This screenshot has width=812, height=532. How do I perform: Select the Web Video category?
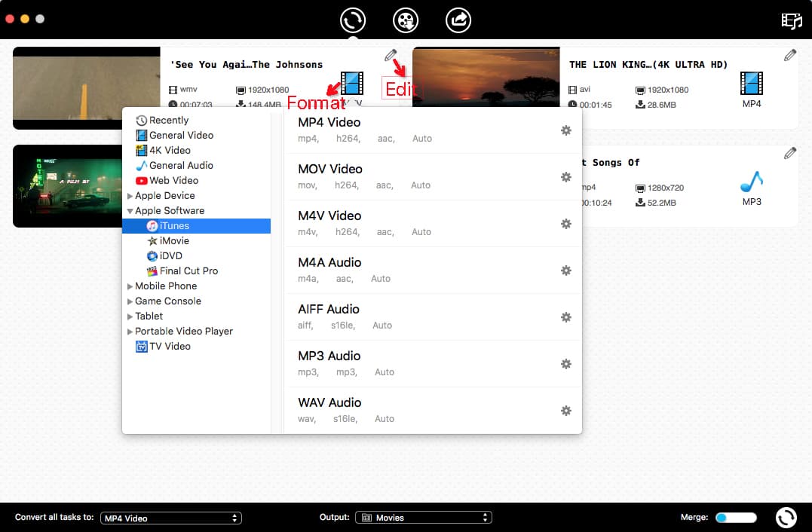coord(167,180)
